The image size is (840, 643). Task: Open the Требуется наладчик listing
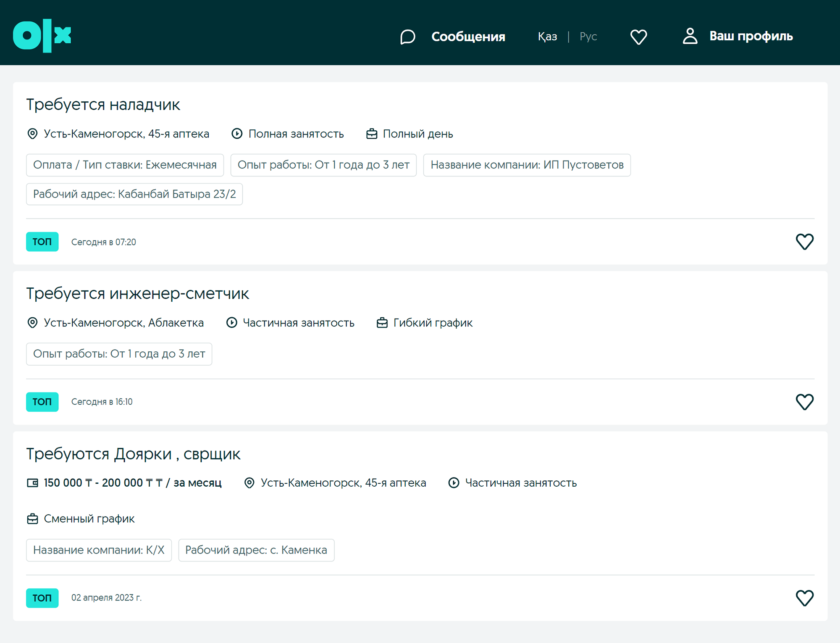pos(103,104)
